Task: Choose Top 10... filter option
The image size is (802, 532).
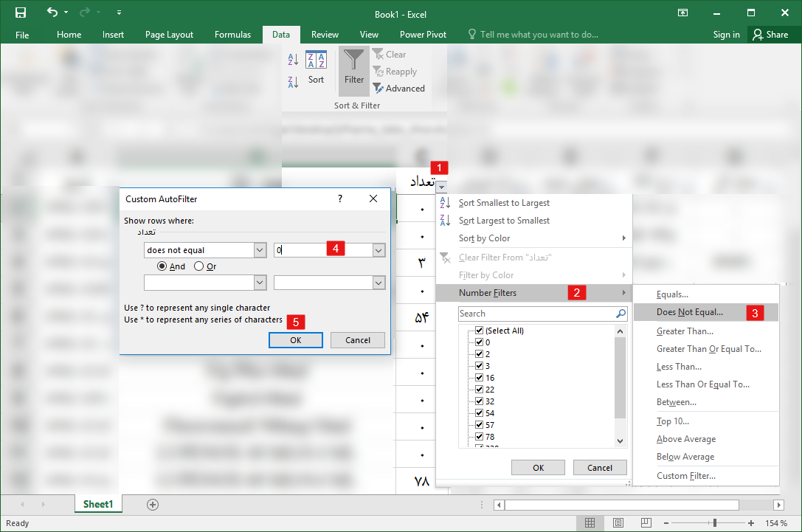Action: tap(673, 421)
